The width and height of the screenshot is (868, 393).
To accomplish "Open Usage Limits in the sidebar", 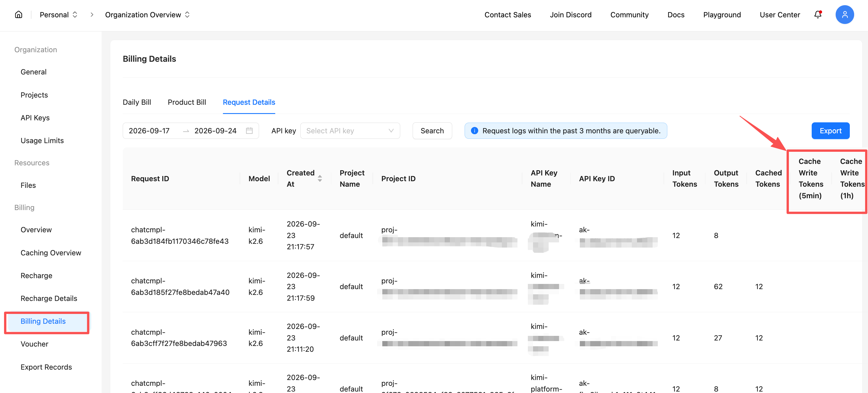I will (x=42, y=141).
